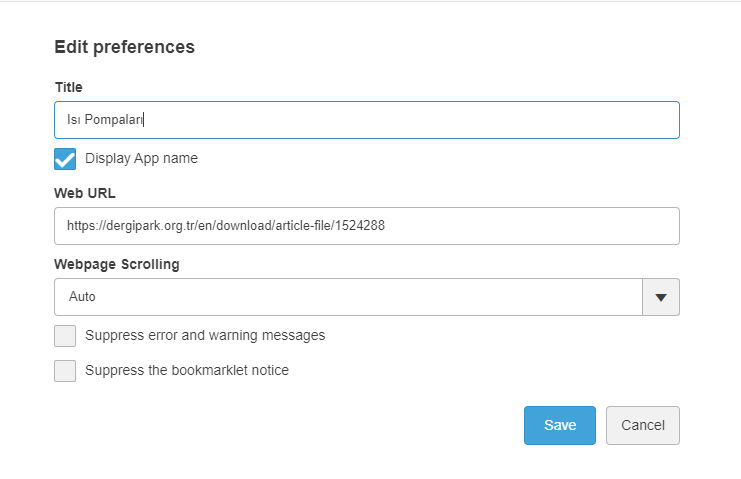Open the Webpage Scrolling dropdown arrow
The image size is (741, 479).
(x=660, y=297)
